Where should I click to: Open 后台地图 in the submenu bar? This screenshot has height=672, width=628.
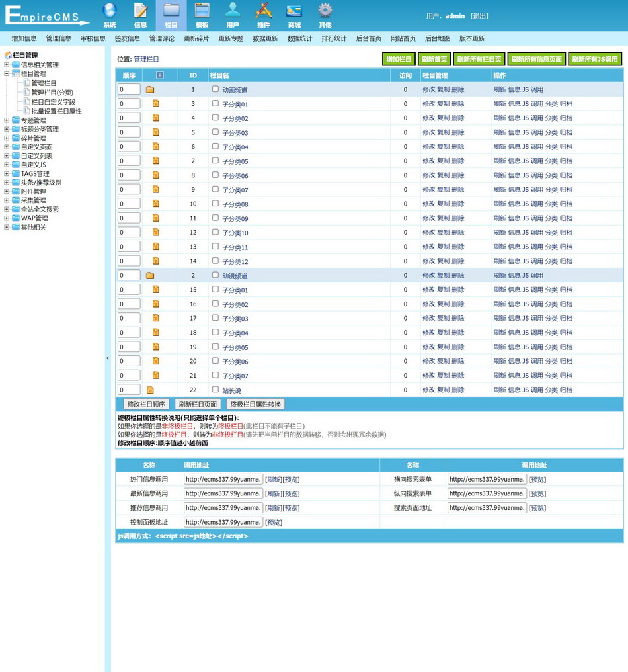pyautogui.click(x=438, y=38)
